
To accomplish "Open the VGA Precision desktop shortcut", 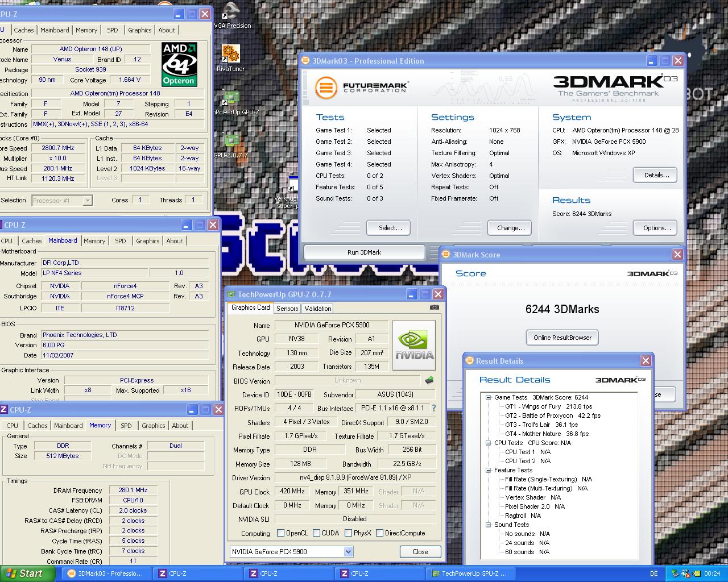I will [x=232, y=16].
